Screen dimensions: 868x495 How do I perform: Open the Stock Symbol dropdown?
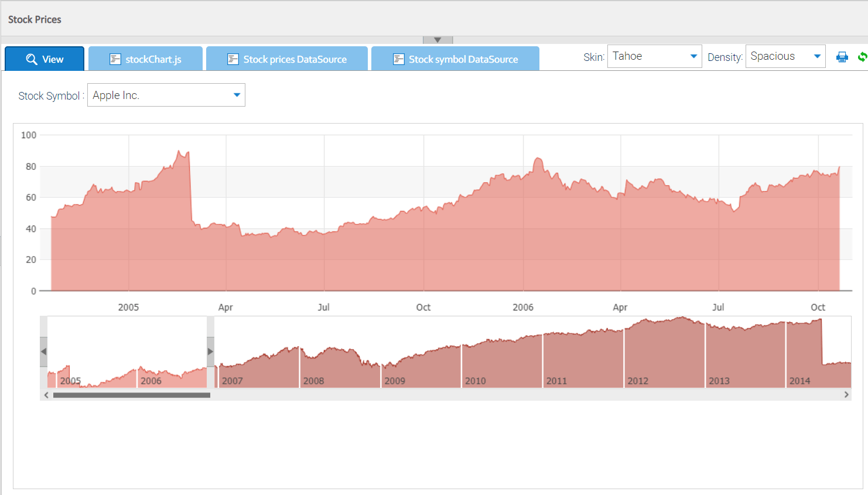(166, 95)
